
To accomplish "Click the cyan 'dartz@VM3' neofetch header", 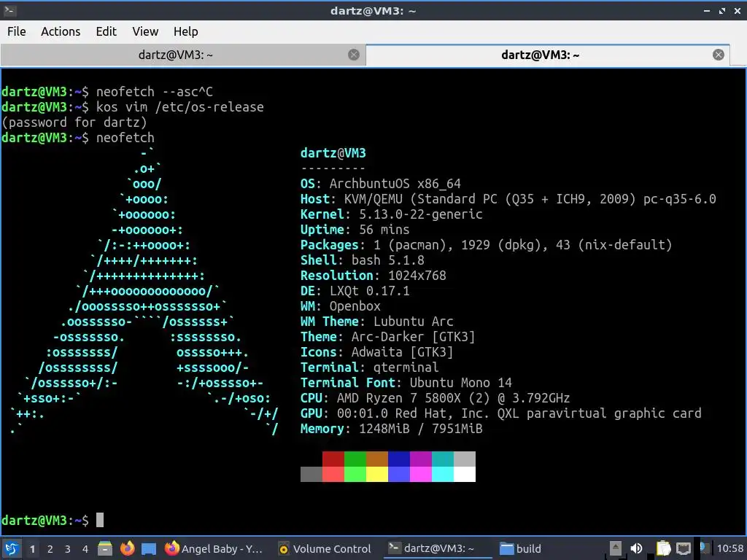I will point(333,153).
